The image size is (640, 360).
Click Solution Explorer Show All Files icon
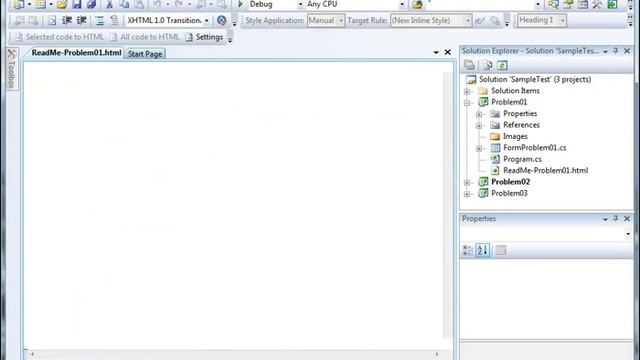click(487, 65)
